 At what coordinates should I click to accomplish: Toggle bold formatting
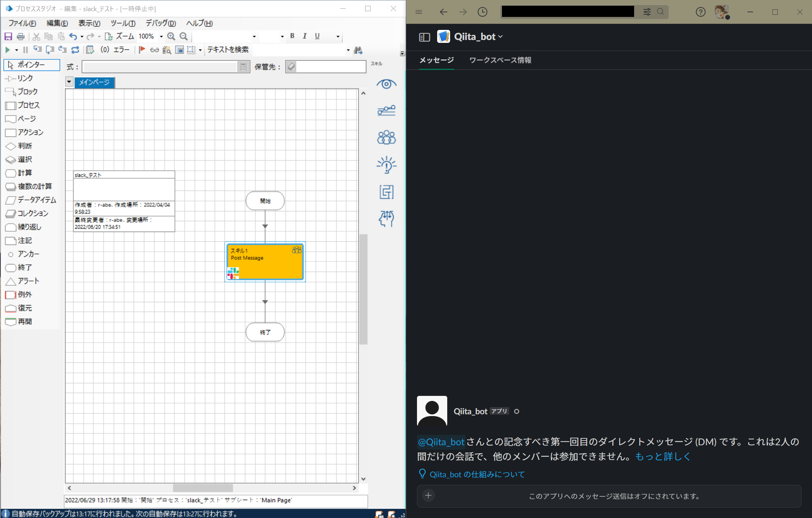292,36
